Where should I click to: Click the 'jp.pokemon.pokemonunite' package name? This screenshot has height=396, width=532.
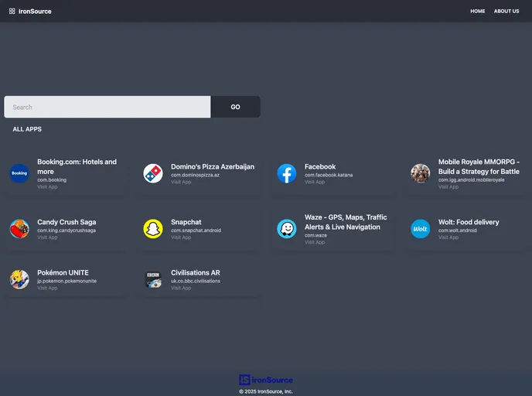pos(66,281)
